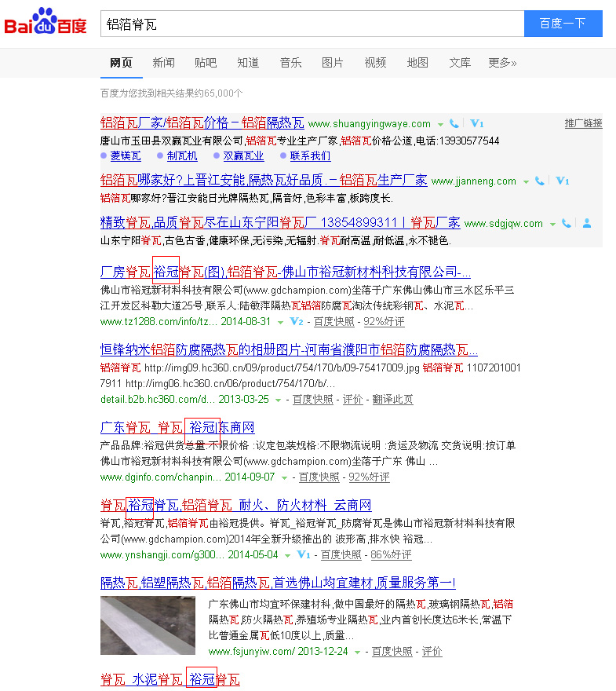Click the tile thumbnail in the 均宜建材 result

click(148, 625)
